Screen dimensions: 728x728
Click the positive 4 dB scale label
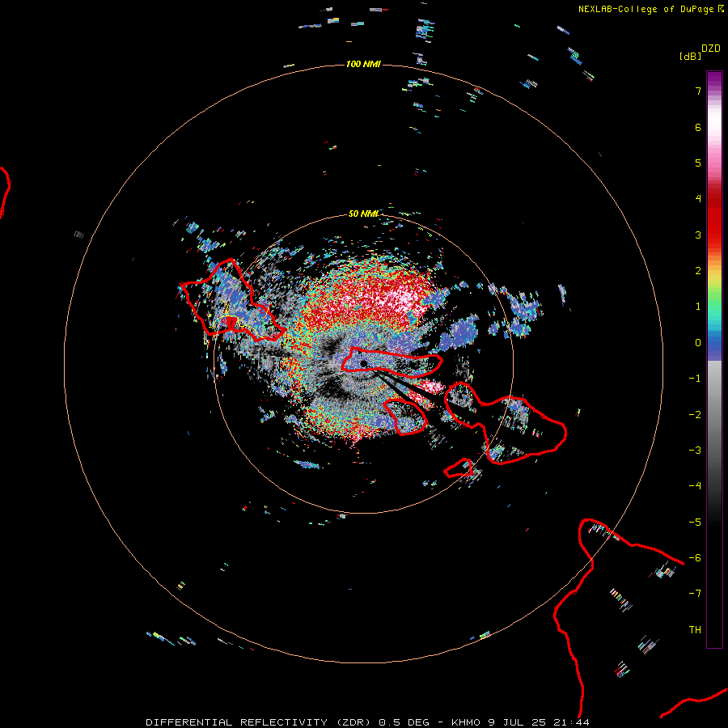pos(698,199)
